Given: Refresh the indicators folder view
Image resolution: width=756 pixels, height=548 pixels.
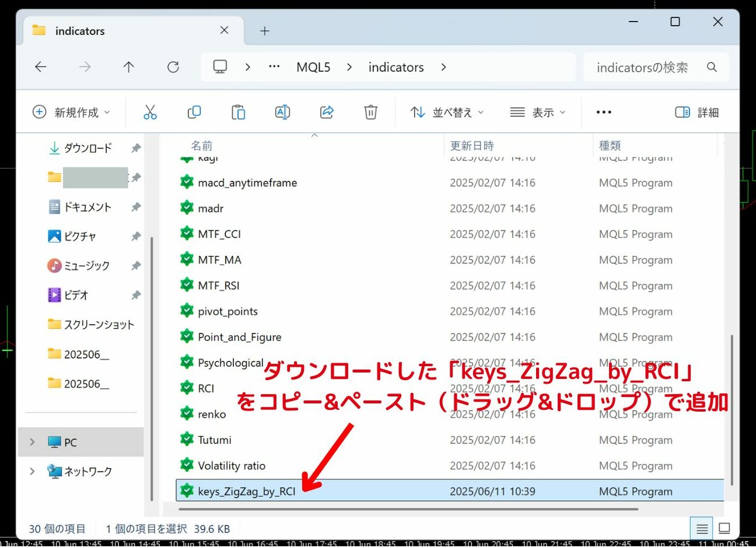Looking at the screenshot, I should pos(173,66).
